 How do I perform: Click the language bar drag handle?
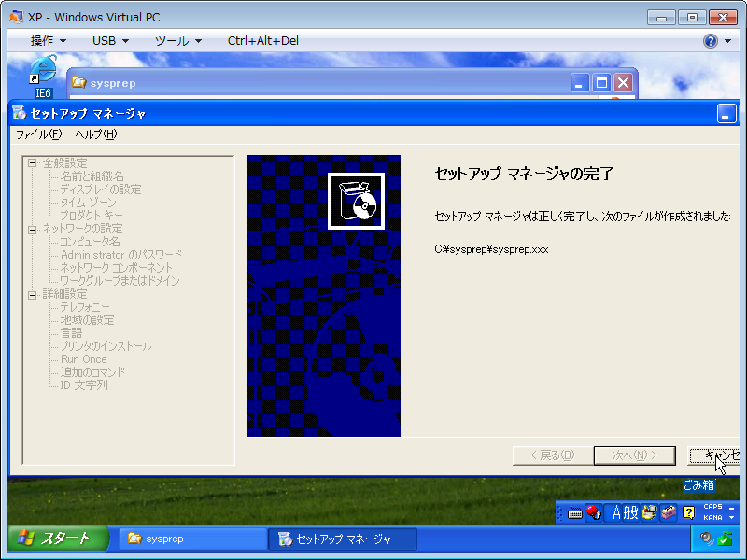click(x=560, y=513)
